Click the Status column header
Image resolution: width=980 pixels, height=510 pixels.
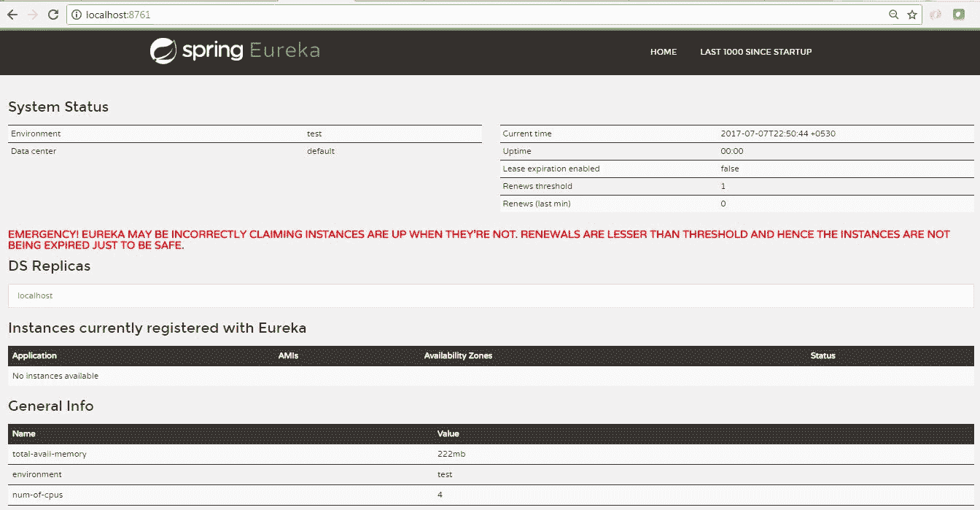[x=822, y=355]
